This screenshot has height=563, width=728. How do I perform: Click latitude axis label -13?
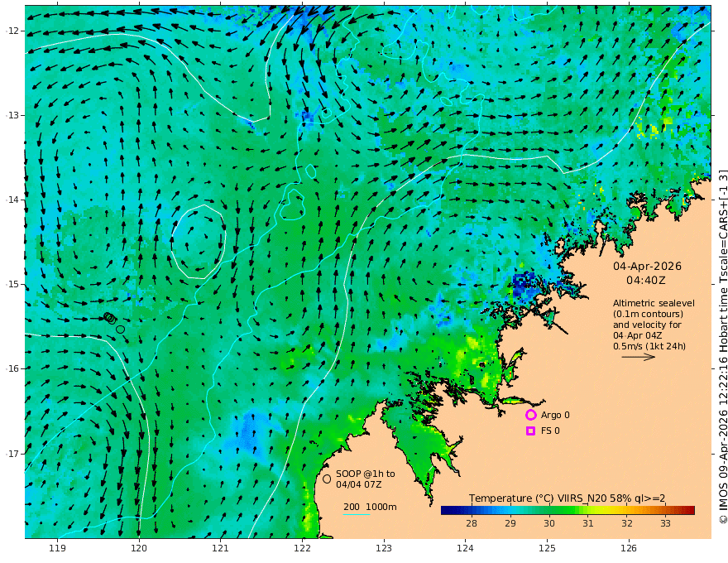pyautogui.click(x=12, y=115)
